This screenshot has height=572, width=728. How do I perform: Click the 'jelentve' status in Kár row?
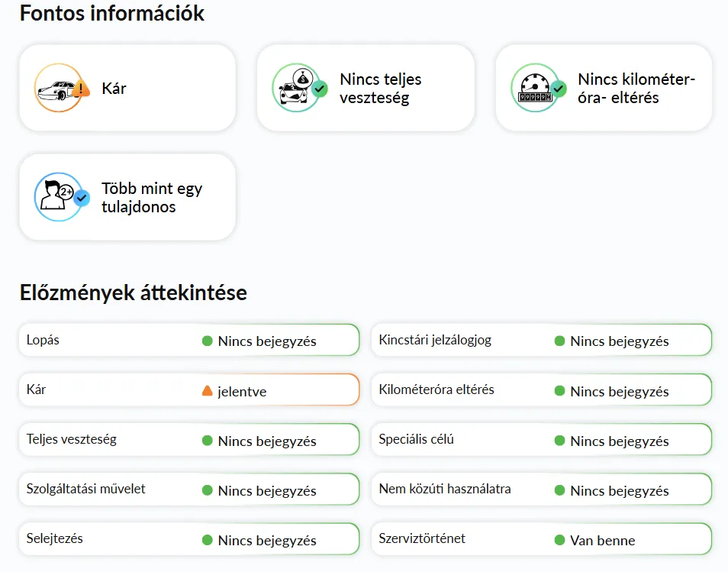pyautogui.click(x=242, y=392)
